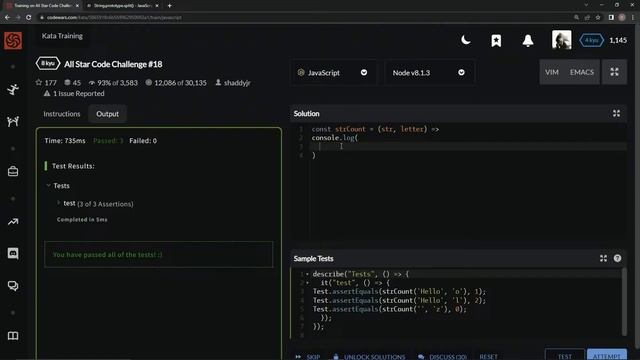The image size is (640, 360).
Task: Click the Time: 735ms result text
Action: click(65, 141)
